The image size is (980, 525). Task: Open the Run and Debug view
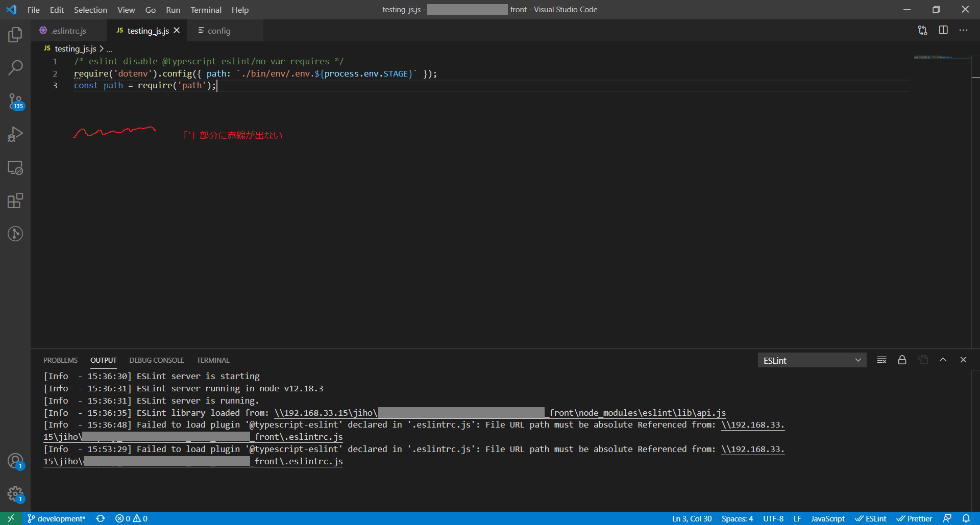tap(16, 134)
